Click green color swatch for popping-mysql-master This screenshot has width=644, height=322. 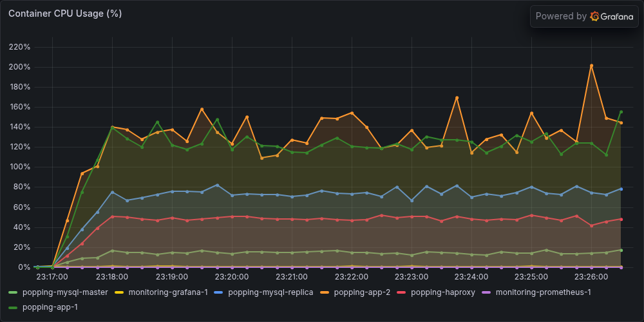[14, 293]
